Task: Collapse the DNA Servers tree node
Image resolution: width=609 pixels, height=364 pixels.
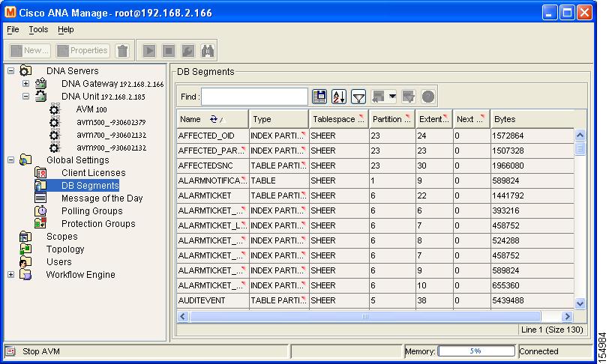Action: (x=10, y=71)
